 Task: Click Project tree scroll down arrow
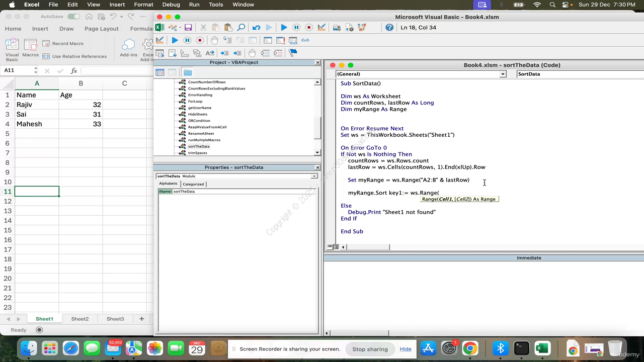point(317,152)
